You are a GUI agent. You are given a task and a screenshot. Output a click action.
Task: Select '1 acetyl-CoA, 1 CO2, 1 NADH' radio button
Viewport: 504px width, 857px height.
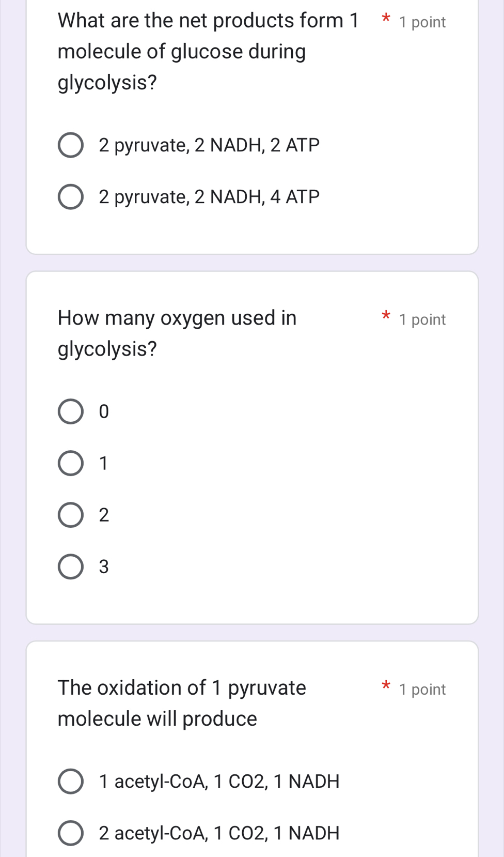pos(70,781)
